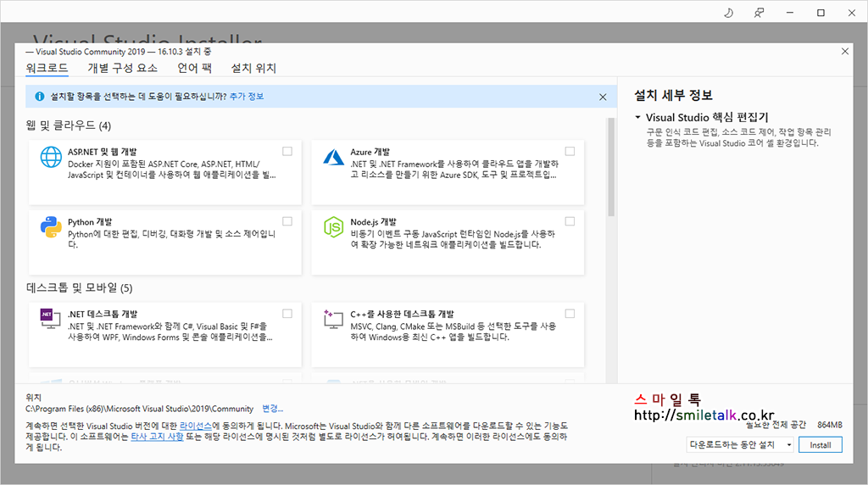Enable ASP.NET 및 웹 개발 workload checkbox
The image size is (868, 485).
(287, 151)
